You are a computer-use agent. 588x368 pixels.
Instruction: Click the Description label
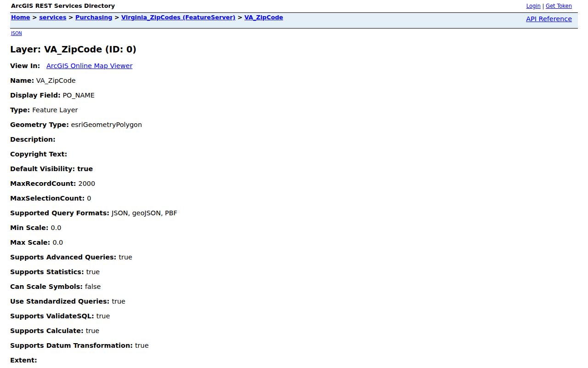(33, 139)
